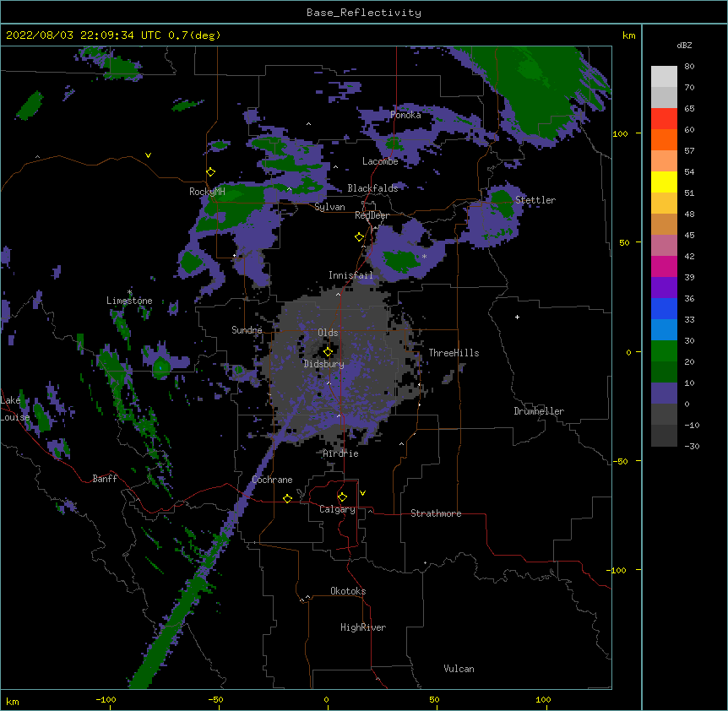Click the HighRiver city label
728x711 pixels.
point(363,627)
